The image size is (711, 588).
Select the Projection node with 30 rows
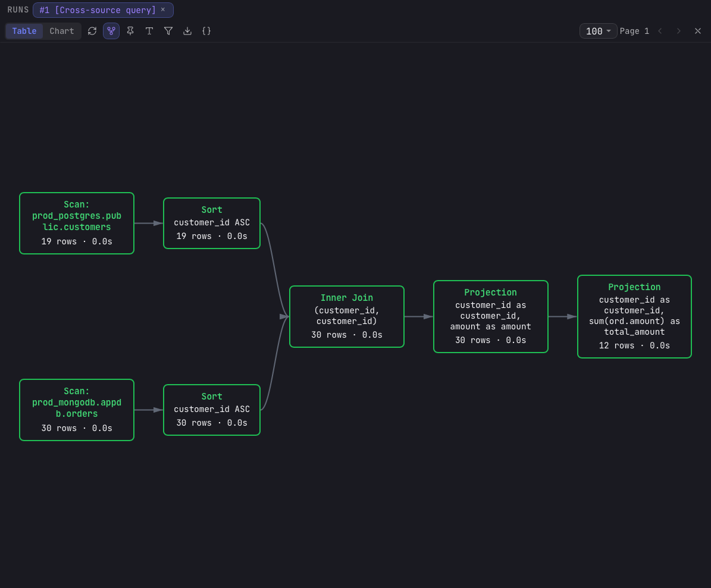click(x=491, y=317)
